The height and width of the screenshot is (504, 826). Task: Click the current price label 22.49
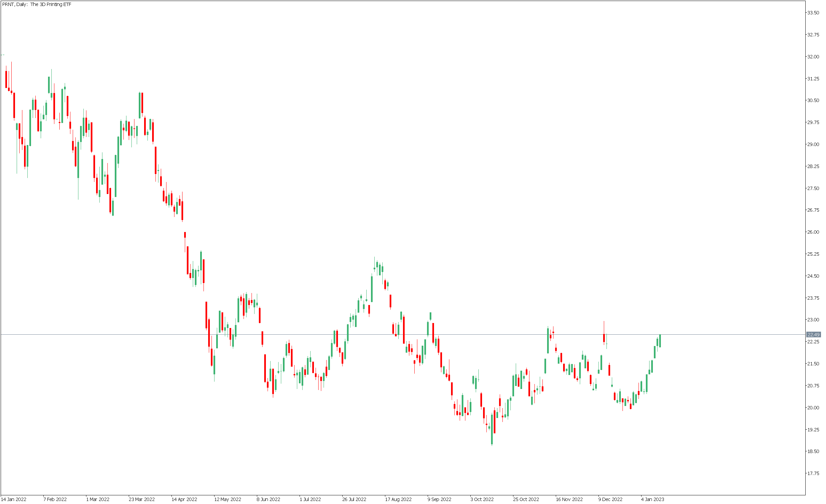[x=813, y=335]
